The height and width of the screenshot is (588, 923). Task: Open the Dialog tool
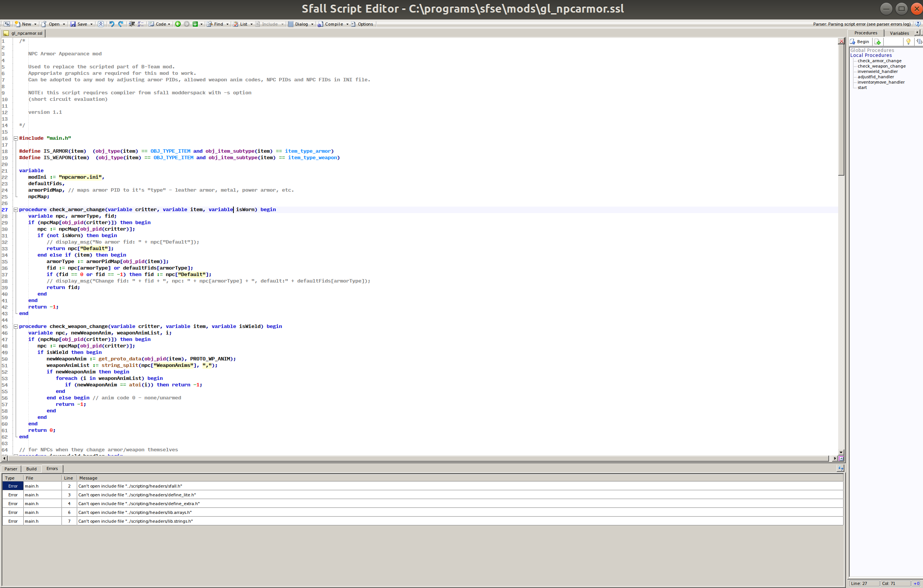tap(298, 24)
